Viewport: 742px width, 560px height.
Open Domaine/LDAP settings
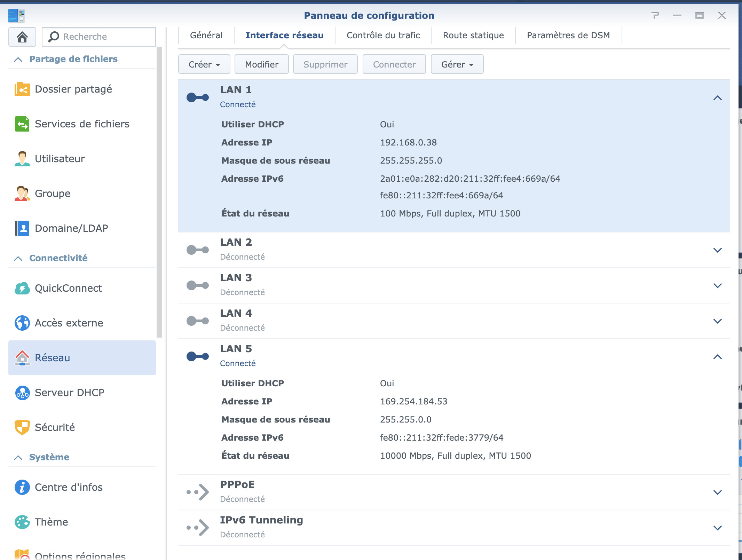pyautogui.click(x=71, y=228)
